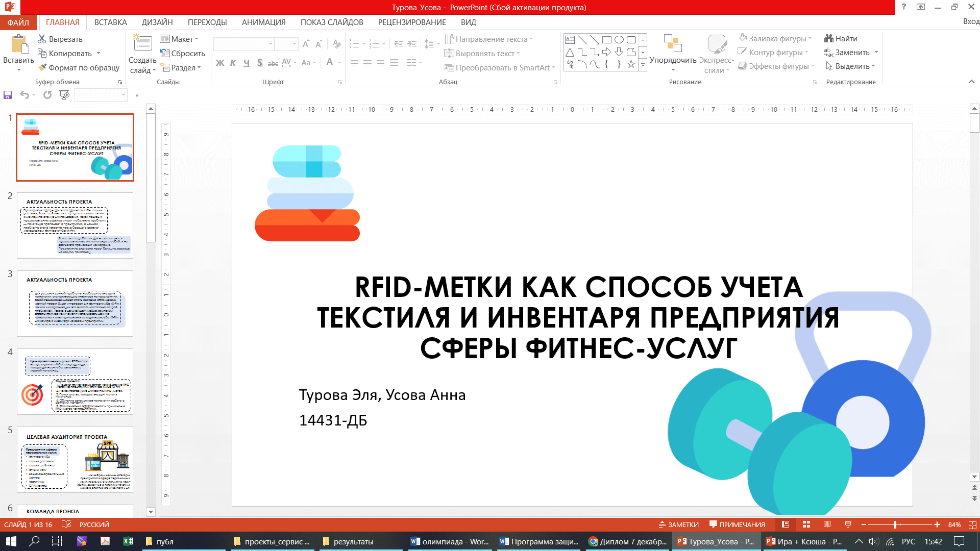Toggle the Comments pane in status bar
This screenshot has height=551, width=980.
tap(737, 524)
